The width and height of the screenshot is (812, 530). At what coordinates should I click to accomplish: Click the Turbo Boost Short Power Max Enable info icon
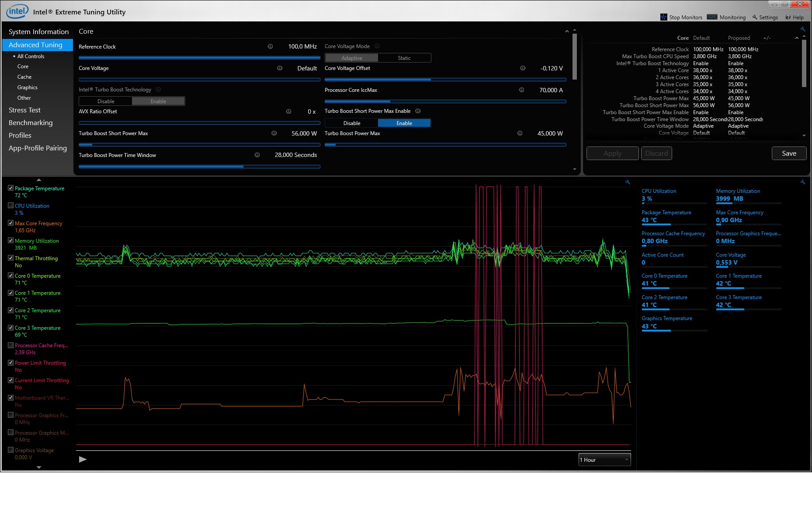click(x=418, y=111)
